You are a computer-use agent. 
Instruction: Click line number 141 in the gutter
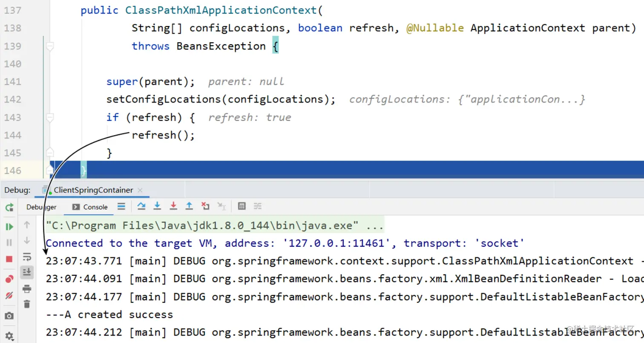[13, 81]
